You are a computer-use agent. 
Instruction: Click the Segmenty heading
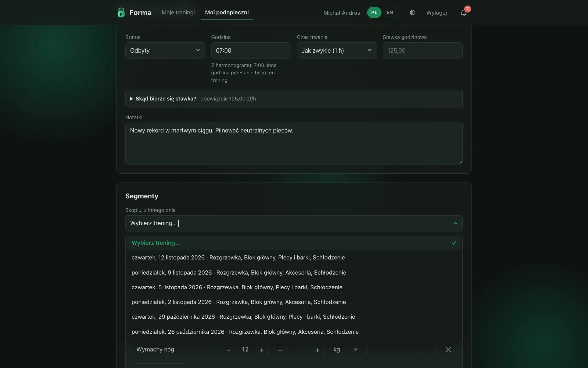142,196
